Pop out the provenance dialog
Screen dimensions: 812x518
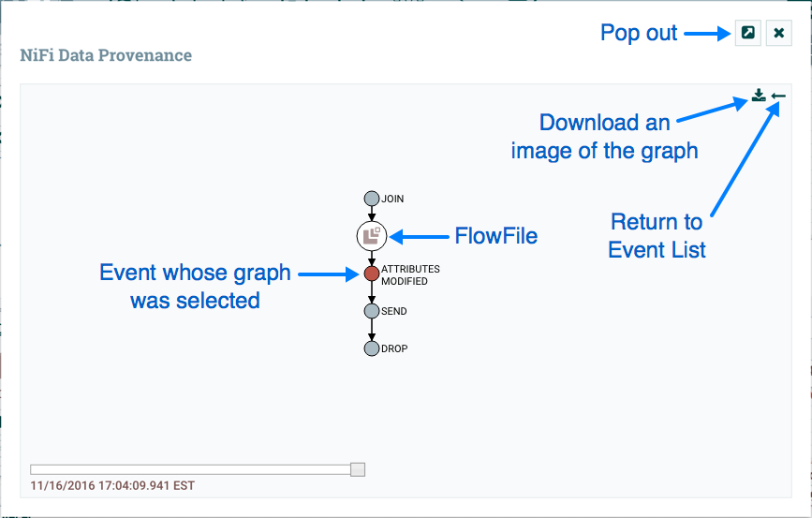coord(747,33)
